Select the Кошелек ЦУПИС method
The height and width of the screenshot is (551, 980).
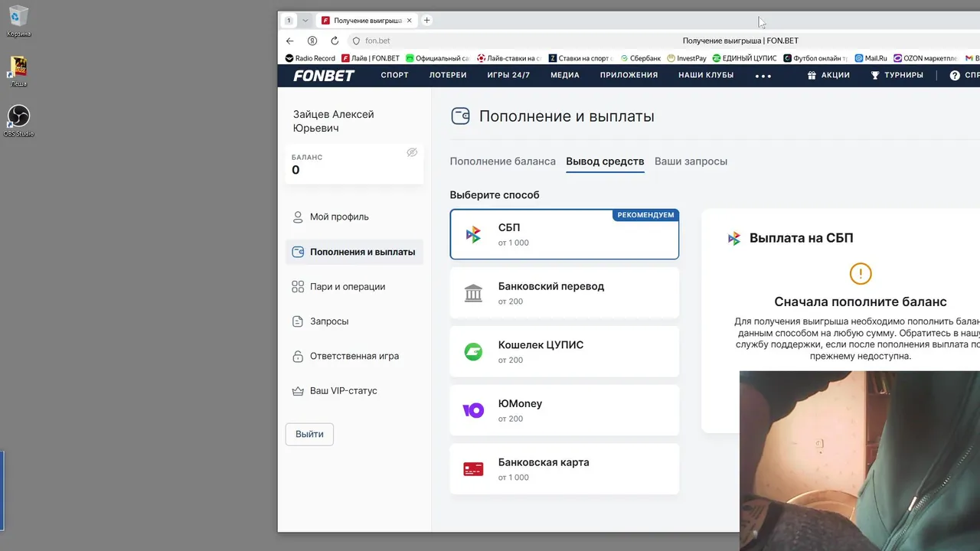(564, 351)
